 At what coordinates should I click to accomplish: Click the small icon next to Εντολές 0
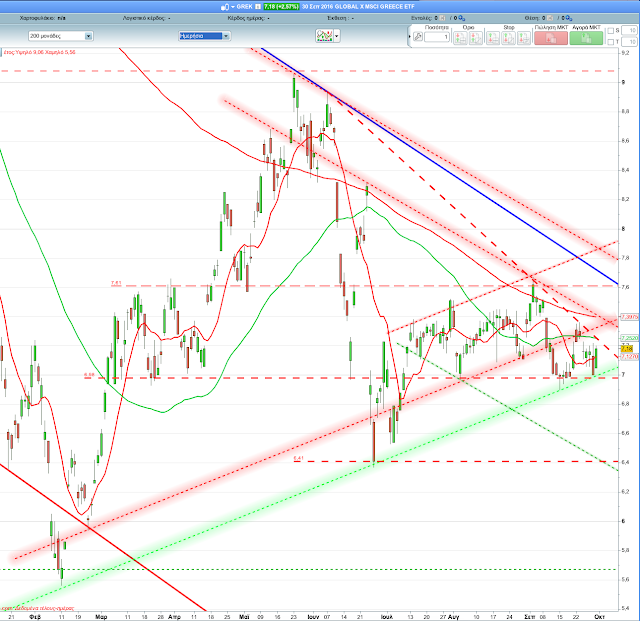442,18
